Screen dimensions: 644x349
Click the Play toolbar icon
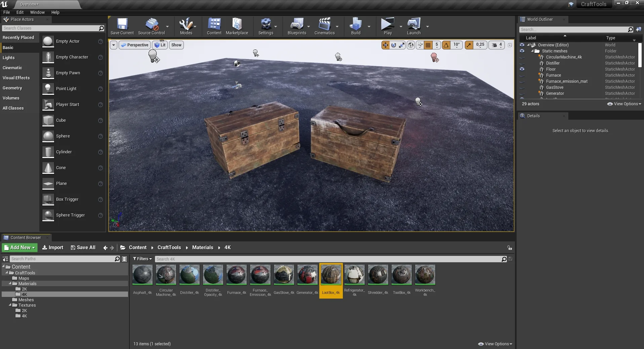(388, 26)
